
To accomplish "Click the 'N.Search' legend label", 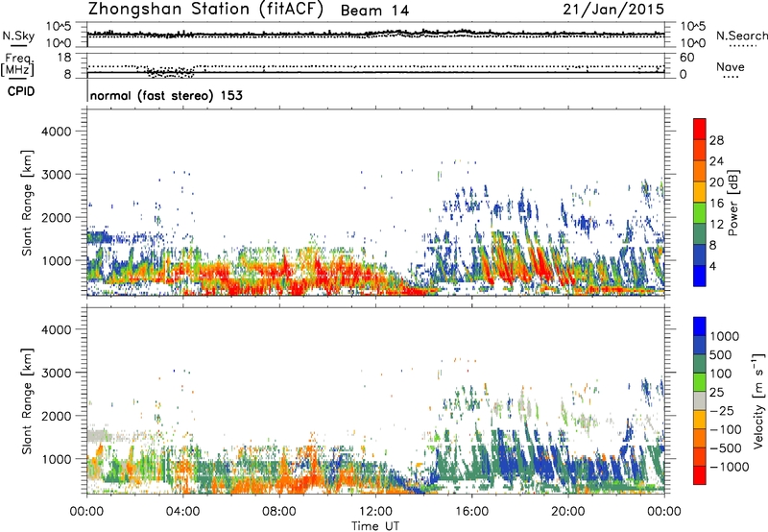I will coord(741,36).
